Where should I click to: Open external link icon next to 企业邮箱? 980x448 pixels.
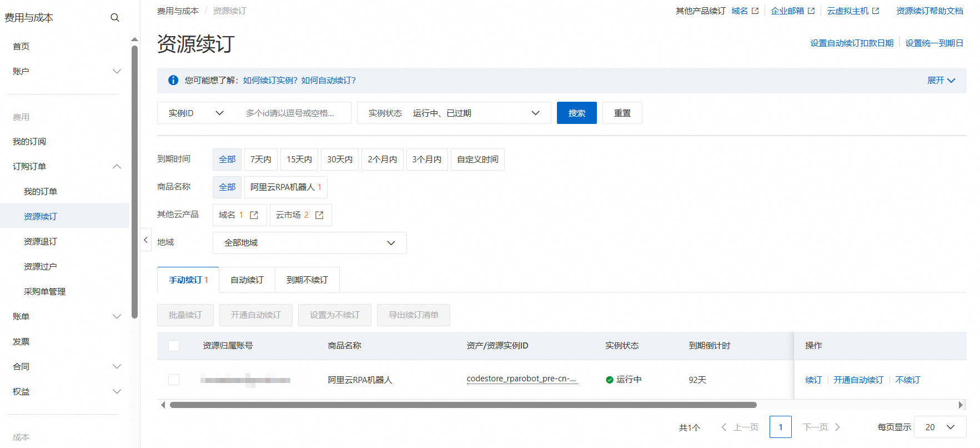811,11
